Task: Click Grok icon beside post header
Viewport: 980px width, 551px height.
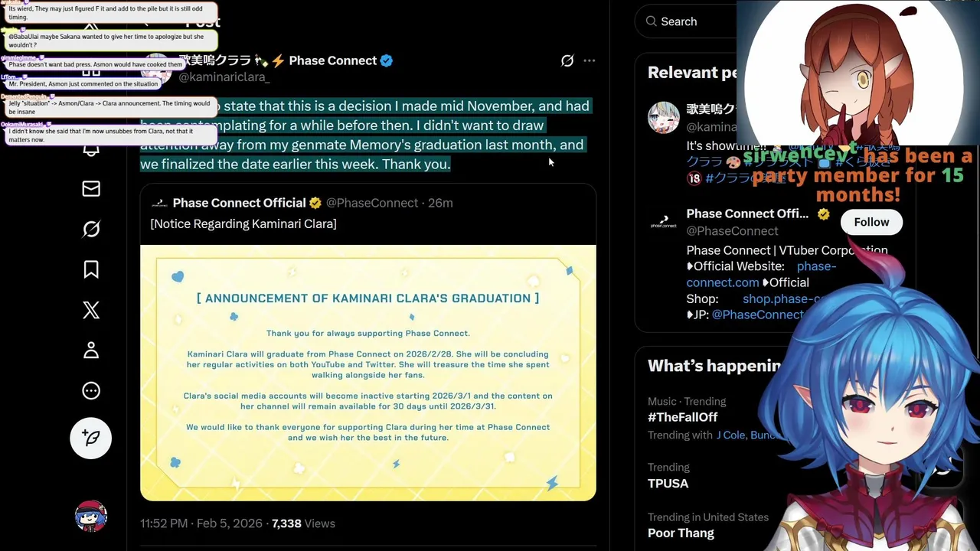Action: [567, 60]
